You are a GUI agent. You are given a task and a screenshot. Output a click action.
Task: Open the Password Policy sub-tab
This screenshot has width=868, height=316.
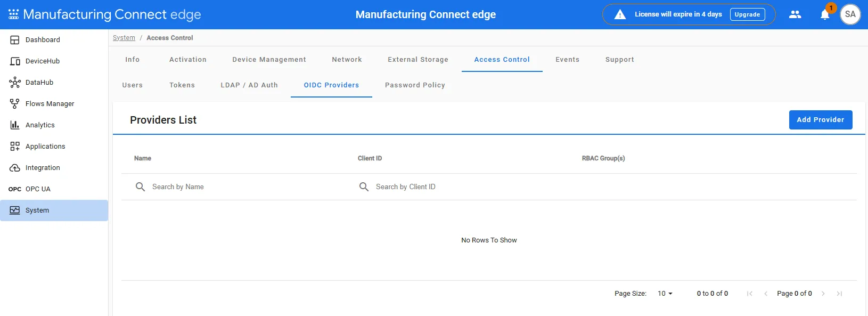point(415,85)
